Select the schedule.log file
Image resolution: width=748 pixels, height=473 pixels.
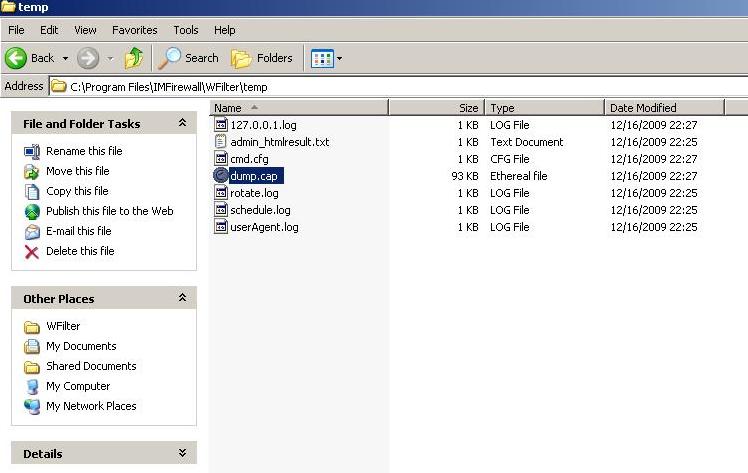pyautogui.click(x=260, y=210)
